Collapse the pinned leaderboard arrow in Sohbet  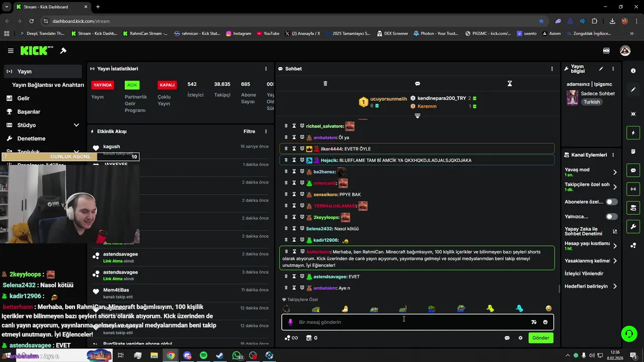pos(417,116)
